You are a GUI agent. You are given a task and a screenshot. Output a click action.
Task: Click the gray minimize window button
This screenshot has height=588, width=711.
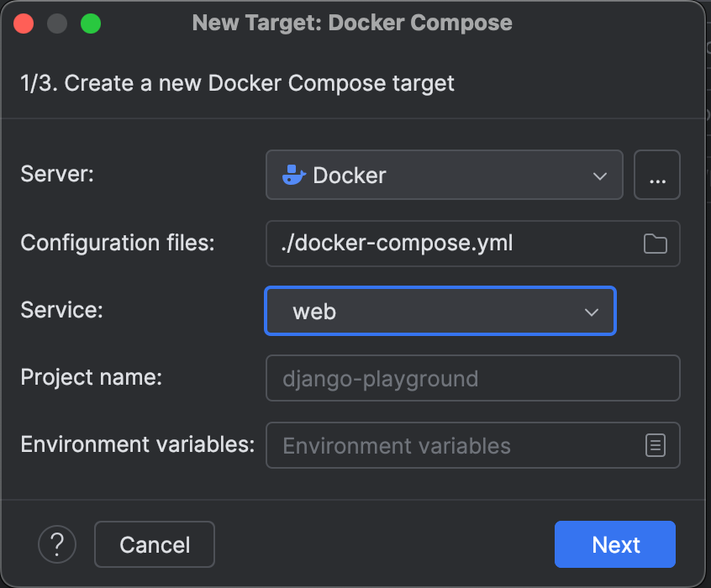57,24
